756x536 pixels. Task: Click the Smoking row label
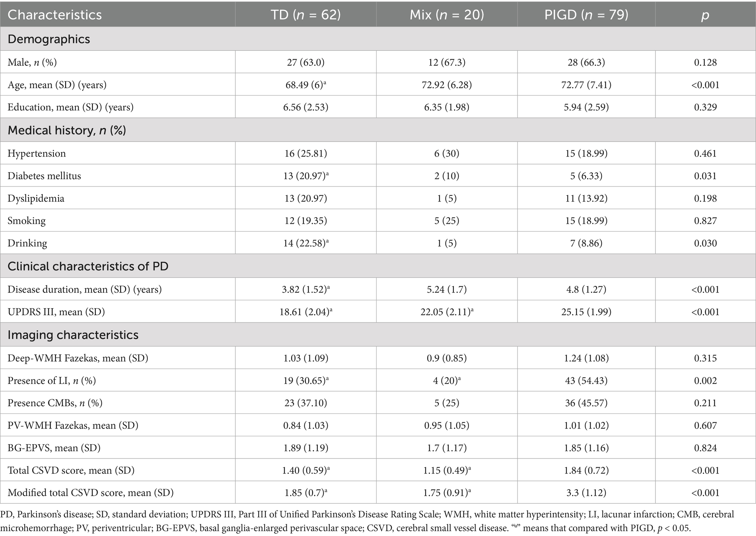click(x=27, y=221)
